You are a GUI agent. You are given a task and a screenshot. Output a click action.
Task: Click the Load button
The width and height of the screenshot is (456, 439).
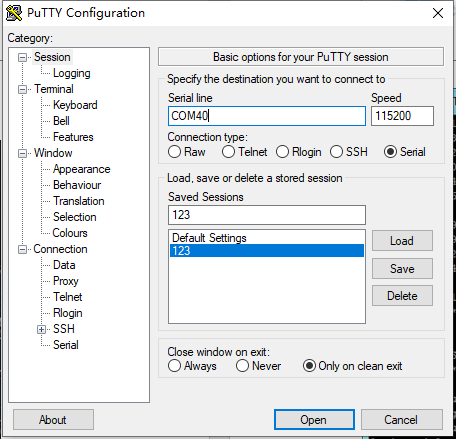click(x=402, y=241)
